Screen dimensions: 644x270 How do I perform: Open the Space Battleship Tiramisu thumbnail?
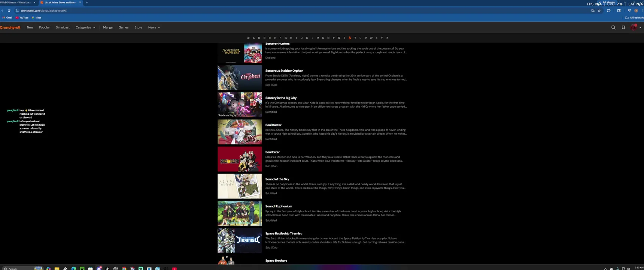pyautogui.click(x=240, y=240)
